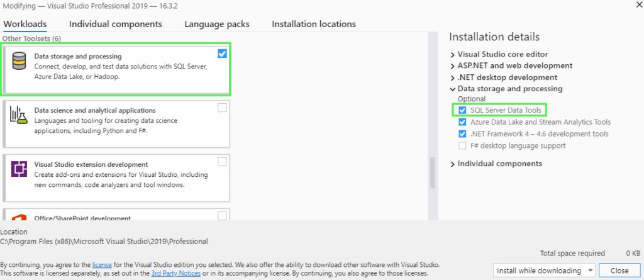Enable F# desktop language support
The image size is (644, 280).
pyautogui.click(x=462, y=145)
